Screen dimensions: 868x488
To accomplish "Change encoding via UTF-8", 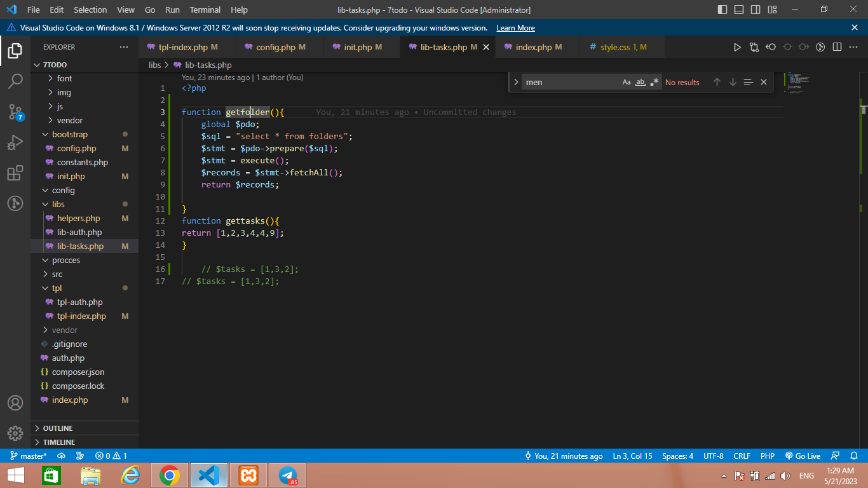I will click(713, 456).
